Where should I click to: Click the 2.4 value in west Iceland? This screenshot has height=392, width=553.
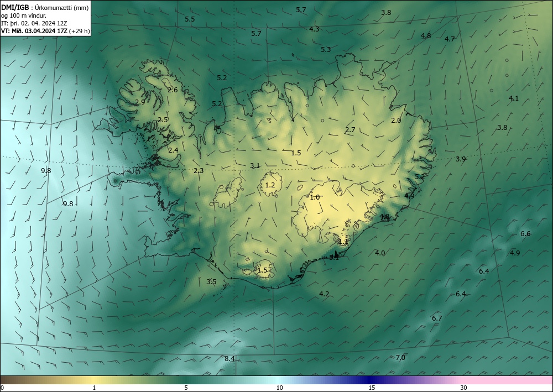[173, 150]
